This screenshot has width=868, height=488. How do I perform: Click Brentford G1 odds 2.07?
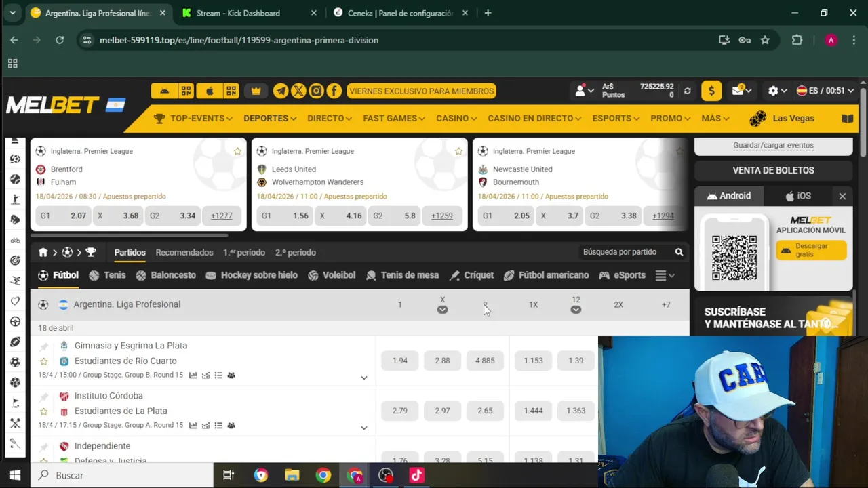click(63, 216)
